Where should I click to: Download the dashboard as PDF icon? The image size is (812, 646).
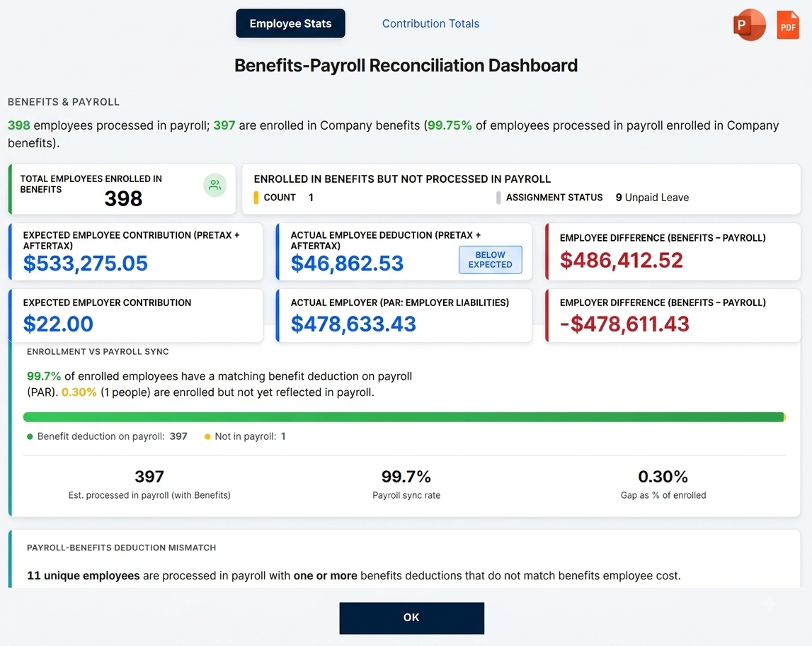pyautogui.click(x=788, y=25)
